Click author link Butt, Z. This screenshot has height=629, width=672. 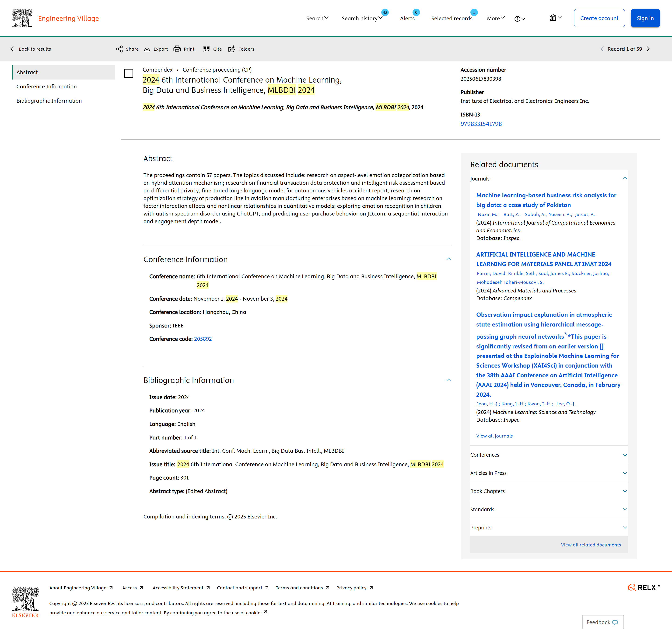pyautogui.click(x=512, y=214)
